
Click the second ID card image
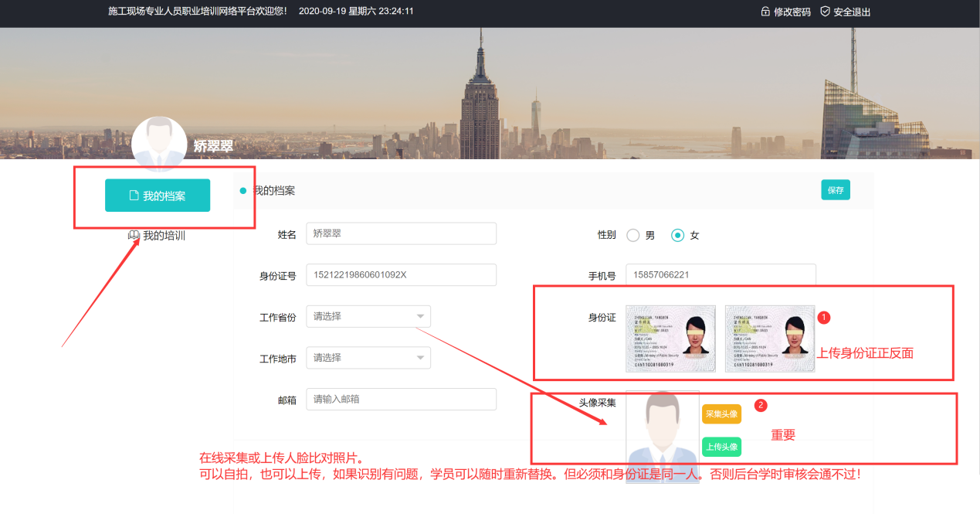tap(769, 339)
